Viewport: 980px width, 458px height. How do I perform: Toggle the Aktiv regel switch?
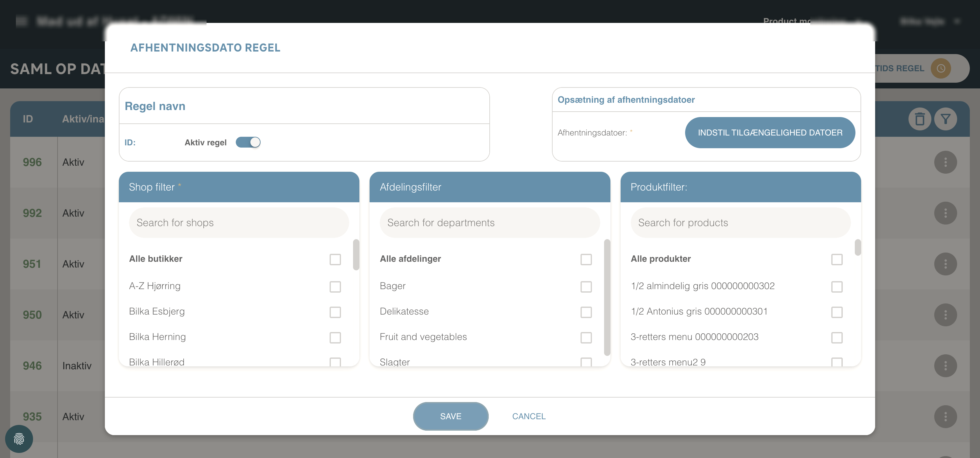click(248, 142)
